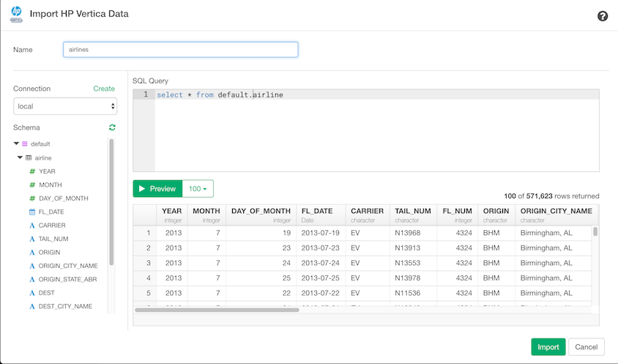The image size is (618, 364).
Task: Cancel the import dialog
Action: 586,347
